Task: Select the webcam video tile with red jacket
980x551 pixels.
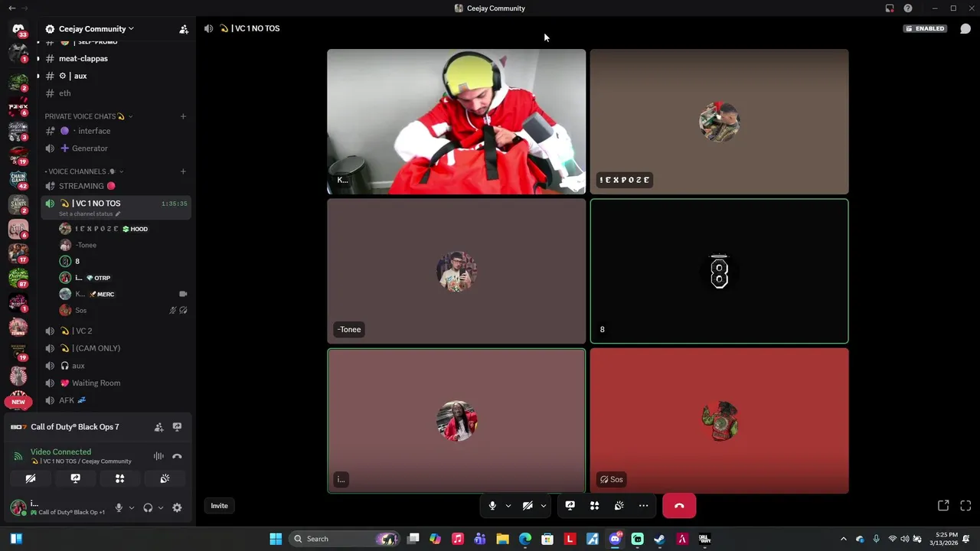Action: [x=456, y=122]
